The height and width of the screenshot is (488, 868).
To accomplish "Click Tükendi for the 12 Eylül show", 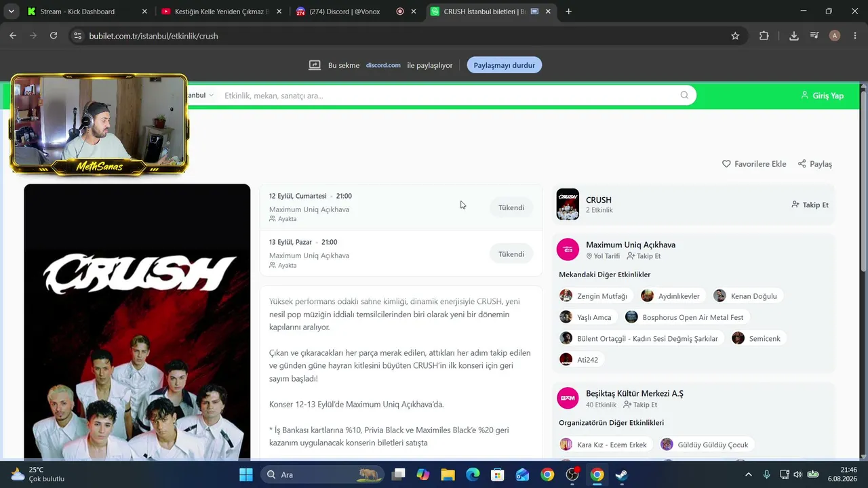I will click(x=511, y=207).
